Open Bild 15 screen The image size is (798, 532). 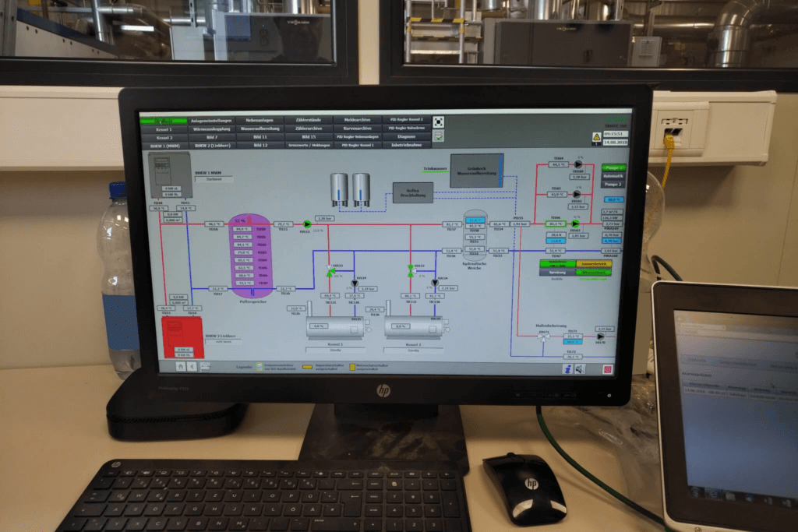pyautogui.click(x=309, y=137)
